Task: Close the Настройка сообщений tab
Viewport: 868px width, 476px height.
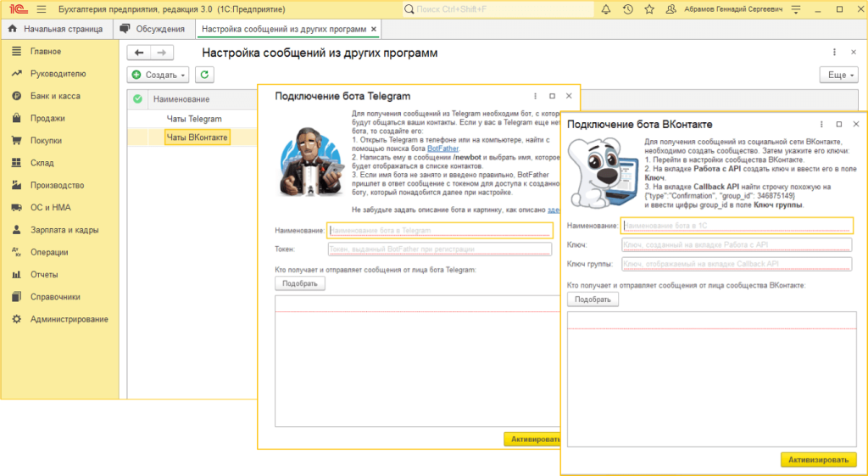Action: tap(374, 29)
